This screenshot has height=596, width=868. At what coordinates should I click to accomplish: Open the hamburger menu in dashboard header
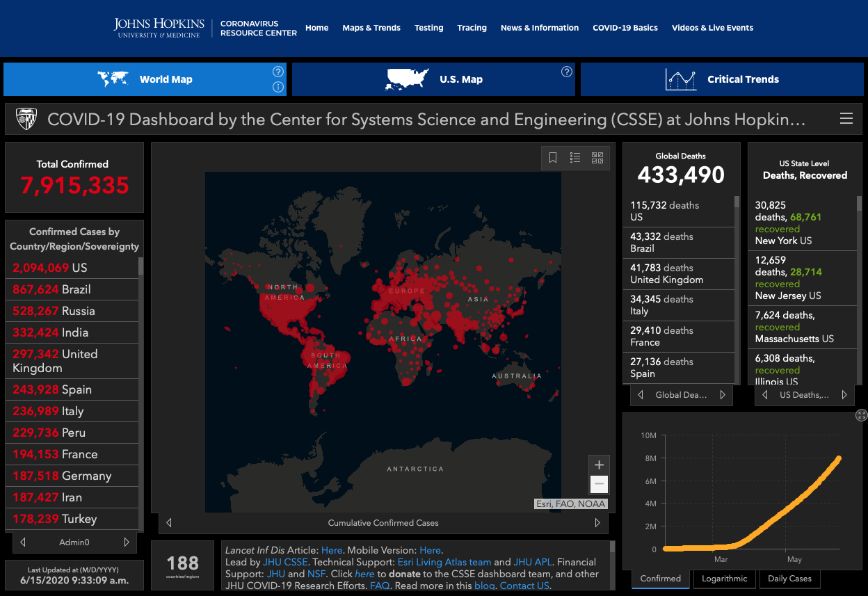(846, 119)
